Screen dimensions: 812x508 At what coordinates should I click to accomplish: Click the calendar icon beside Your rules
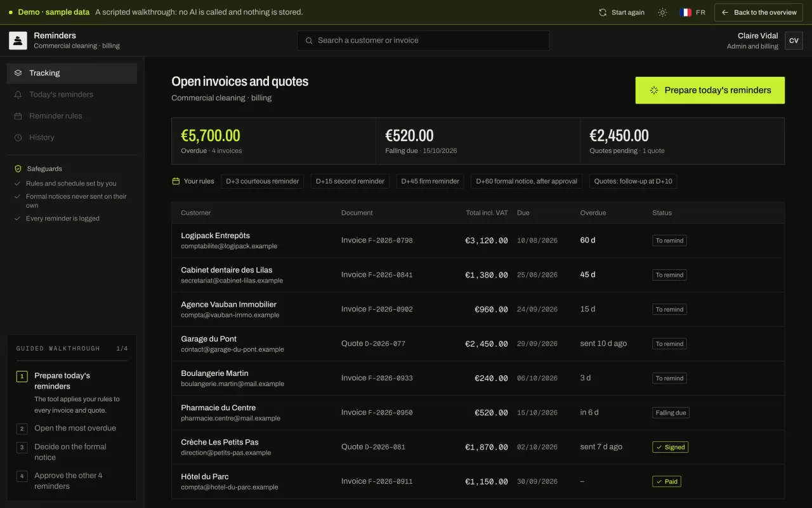[x=176, y=181]
